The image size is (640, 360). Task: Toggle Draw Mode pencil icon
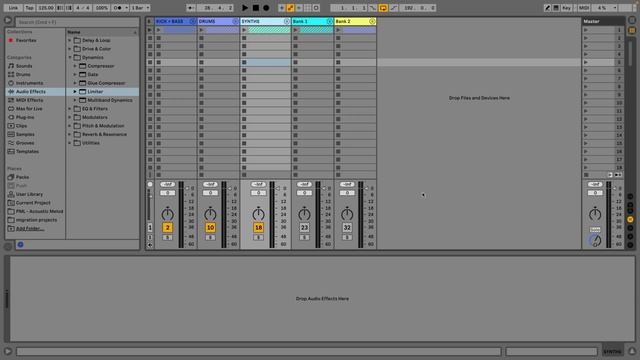[547, 8]
